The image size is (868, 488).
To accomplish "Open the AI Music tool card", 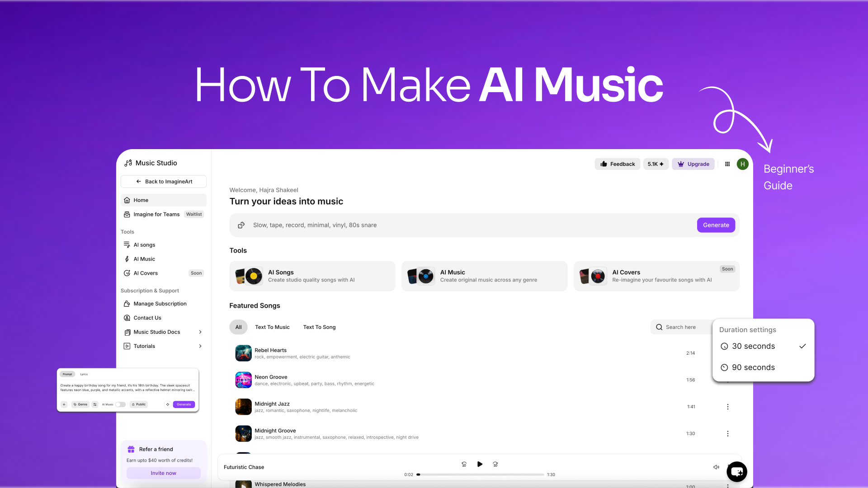I will pyautogui.click(x=484, y=276).
